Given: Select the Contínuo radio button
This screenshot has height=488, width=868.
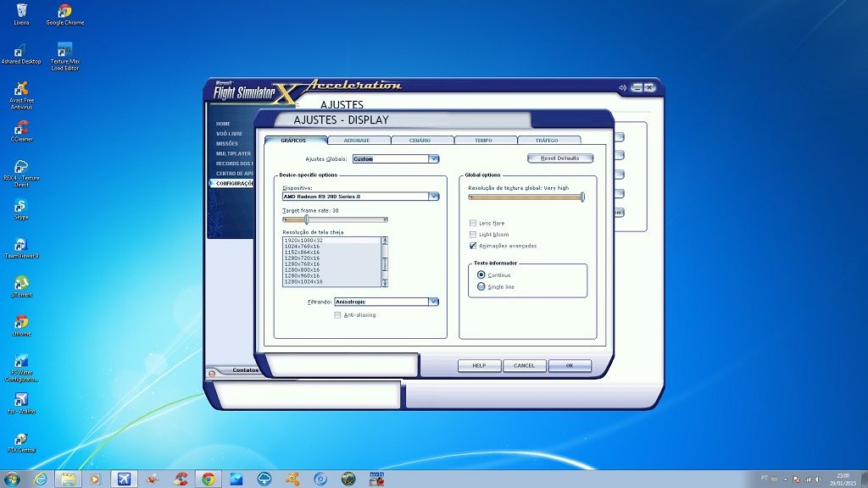Looking at the screenshot, I should point(481,274).
